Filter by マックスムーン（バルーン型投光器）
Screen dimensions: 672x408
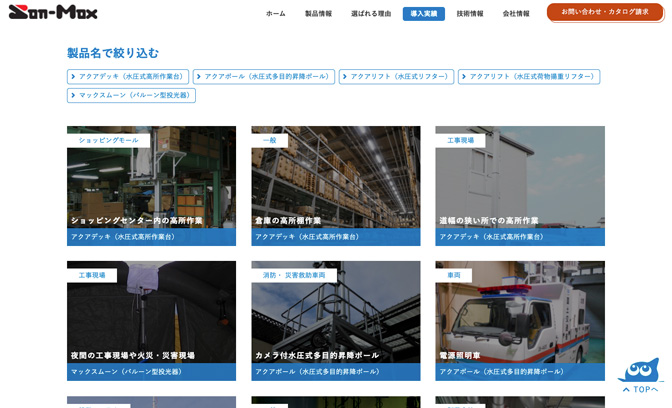tap(131, 95)
